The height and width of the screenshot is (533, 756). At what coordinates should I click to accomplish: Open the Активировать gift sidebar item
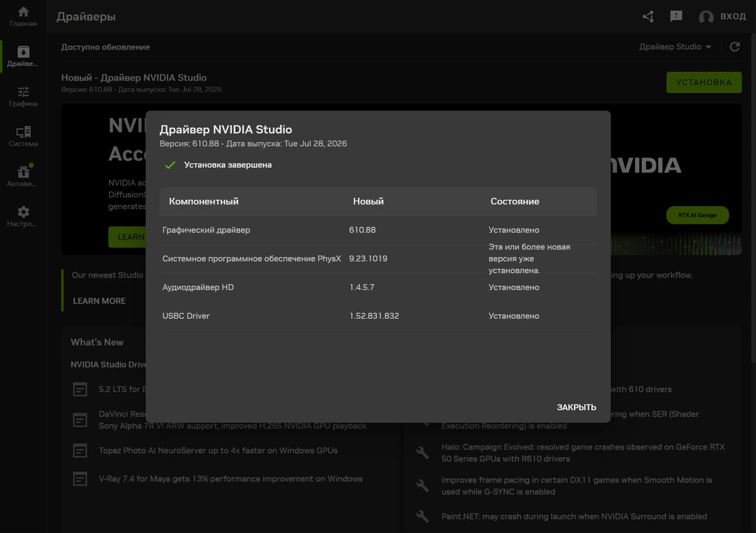(23, 176)
